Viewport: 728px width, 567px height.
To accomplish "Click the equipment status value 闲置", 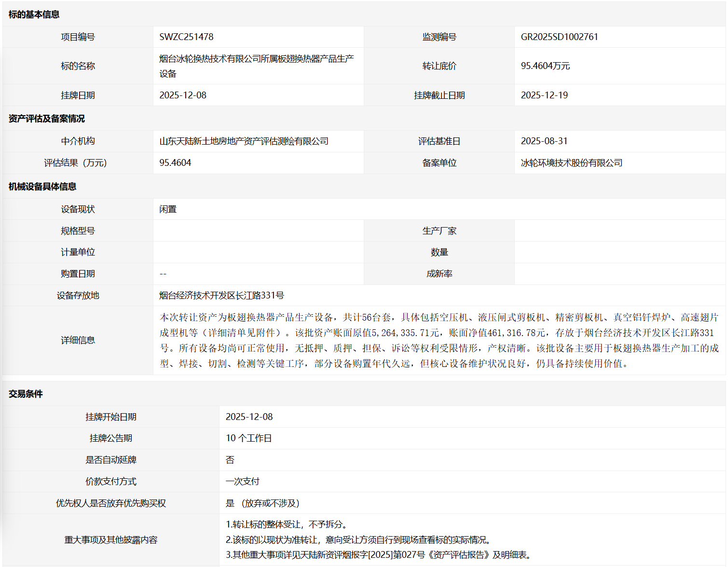I will pos(168,209).
